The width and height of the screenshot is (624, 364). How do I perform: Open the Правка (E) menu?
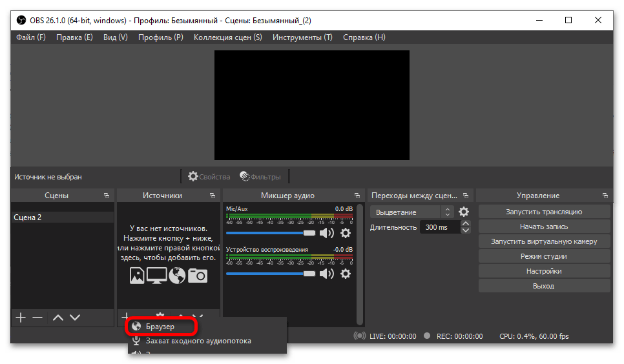pos(74,37)
